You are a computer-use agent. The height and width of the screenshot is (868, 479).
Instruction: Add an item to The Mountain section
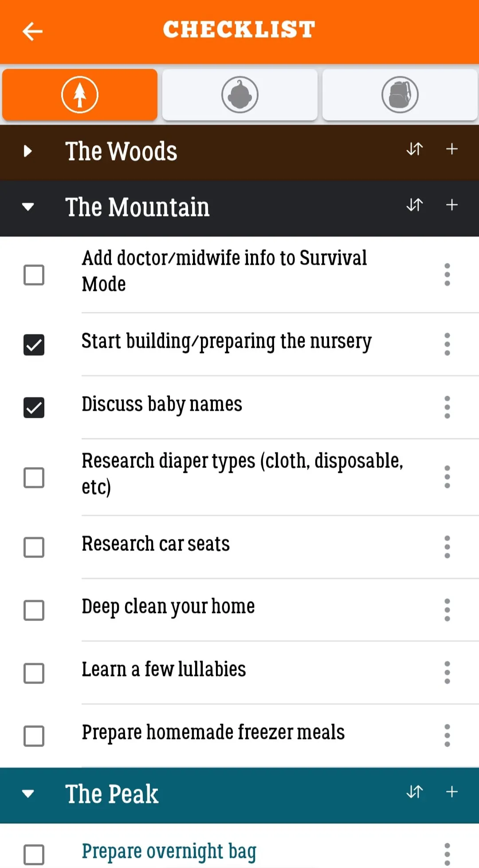pyautogui.click(x=452, y=205)
